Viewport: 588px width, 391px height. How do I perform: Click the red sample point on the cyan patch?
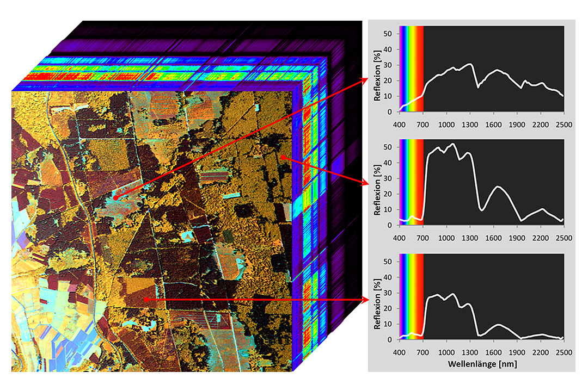[x=117, y=198]
